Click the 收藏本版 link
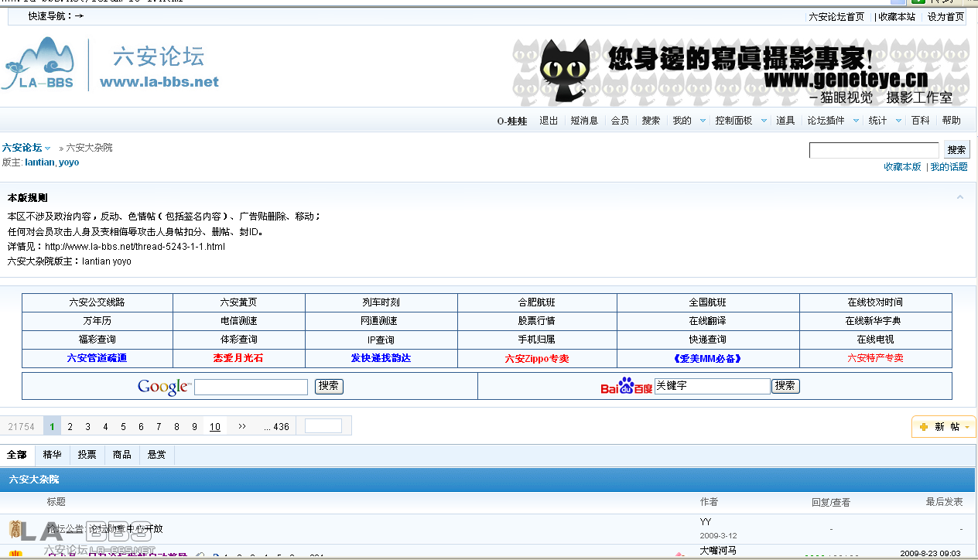978x560 pixels. [x=903, y=166]
